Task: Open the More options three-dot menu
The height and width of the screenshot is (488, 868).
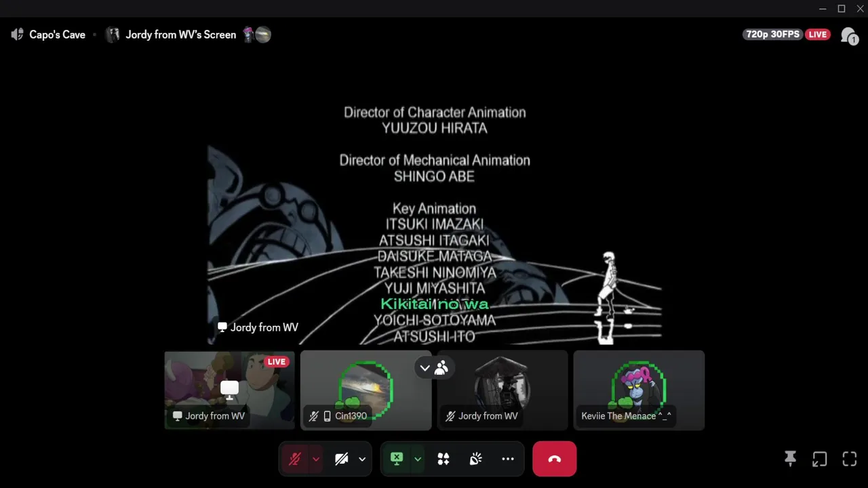Action: coord(508,459)
